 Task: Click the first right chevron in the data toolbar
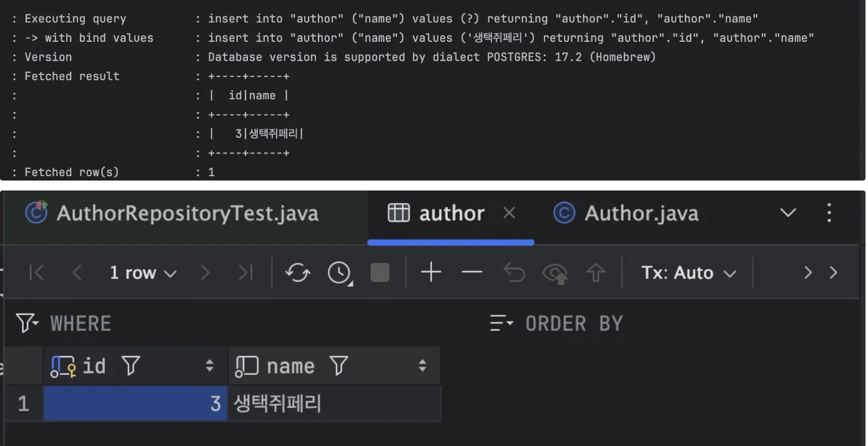(808, 273)
